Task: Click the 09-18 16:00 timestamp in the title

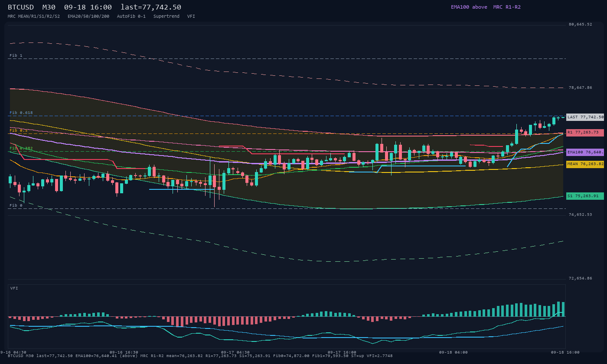Action: [x=88, y=7]
